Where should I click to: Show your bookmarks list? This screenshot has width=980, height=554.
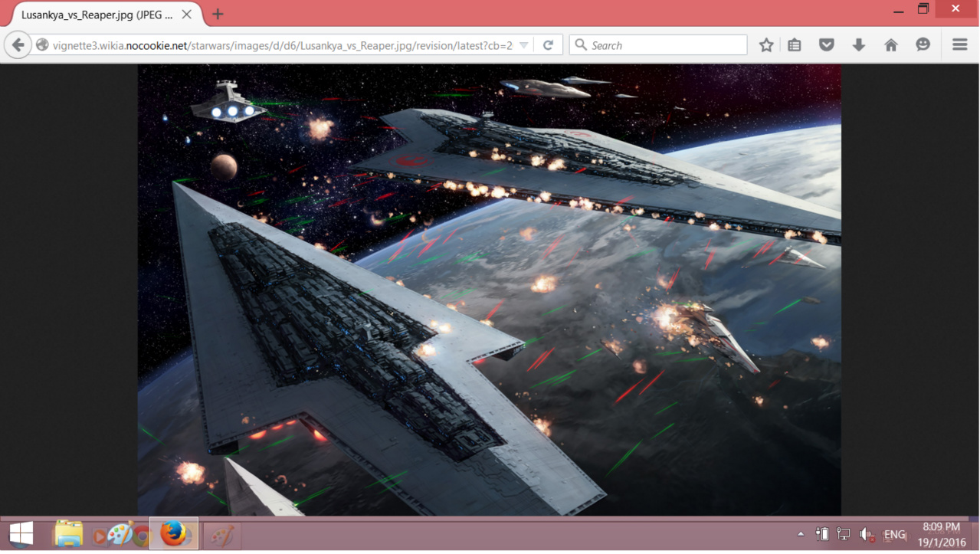click(x=795, y=45)
